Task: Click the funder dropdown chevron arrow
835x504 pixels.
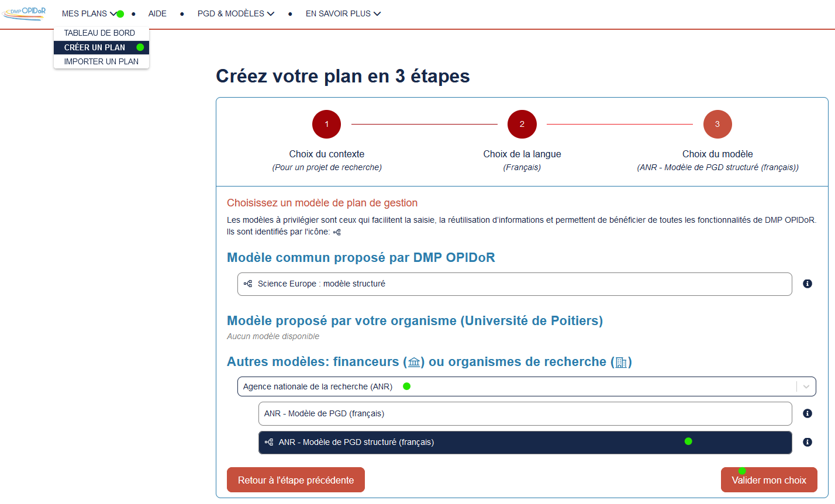Action: (x=806, y=386)
